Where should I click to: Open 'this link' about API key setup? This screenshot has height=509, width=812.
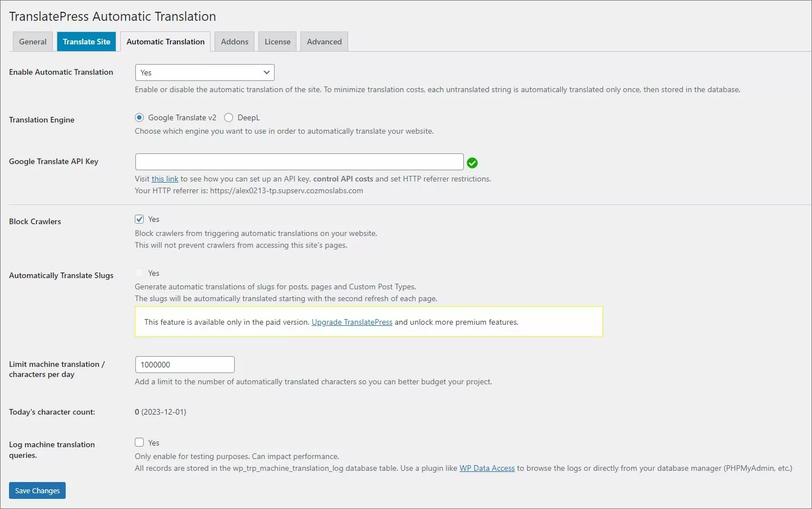pos(165,179)
